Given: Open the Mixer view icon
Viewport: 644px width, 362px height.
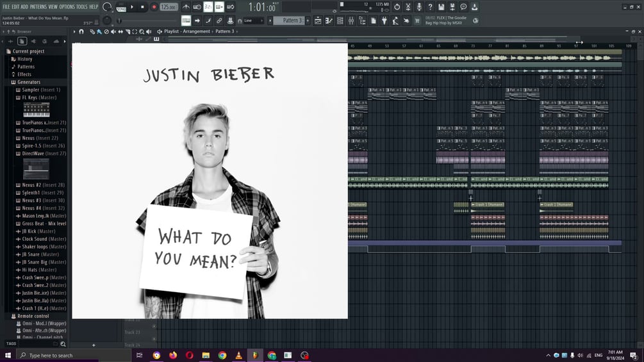Looking at the screenshot, I should coord(351,21).
